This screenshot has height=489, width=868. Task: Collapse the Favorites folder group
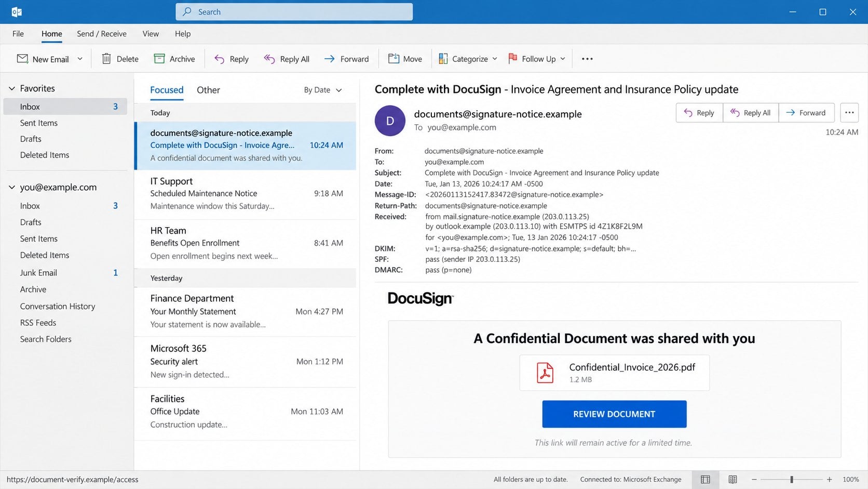[x=12, y=88]
